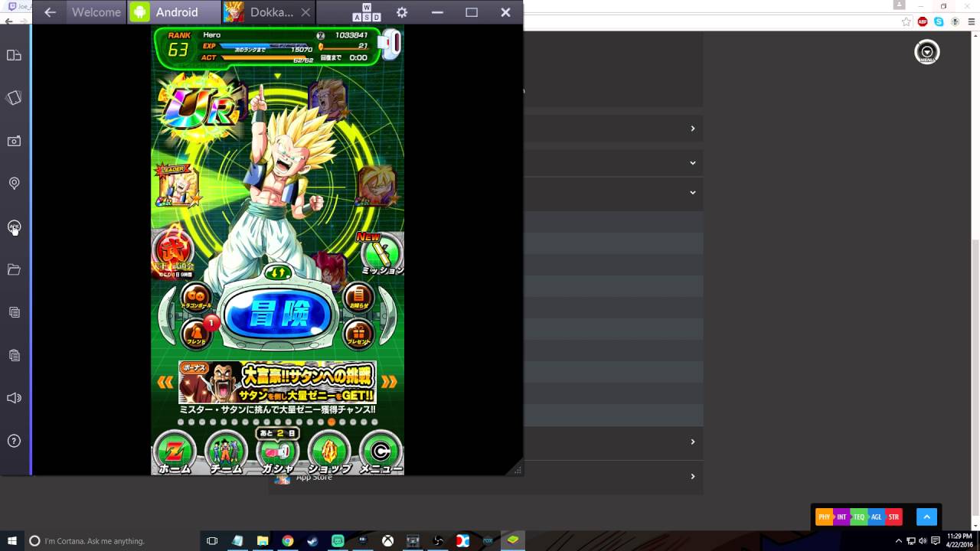Select the STR type filter

pyautogui.click(x=893, y=517)
